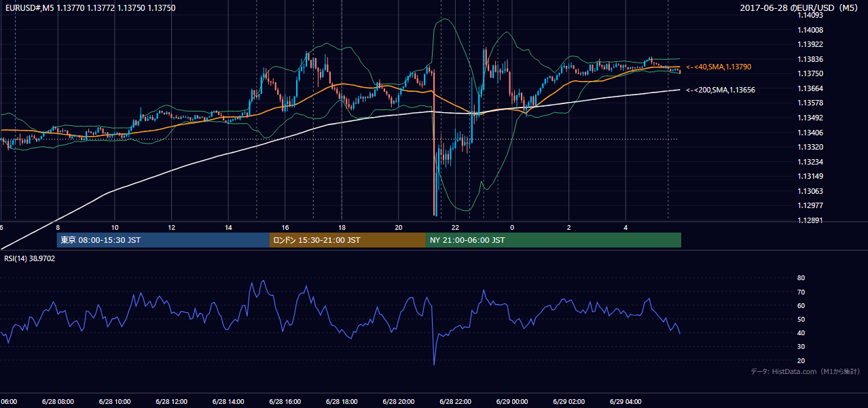Click the 6/28 10:00 time axis label
Screen dimensions: 868x408
pyautogui.click(x=114, y=402)
